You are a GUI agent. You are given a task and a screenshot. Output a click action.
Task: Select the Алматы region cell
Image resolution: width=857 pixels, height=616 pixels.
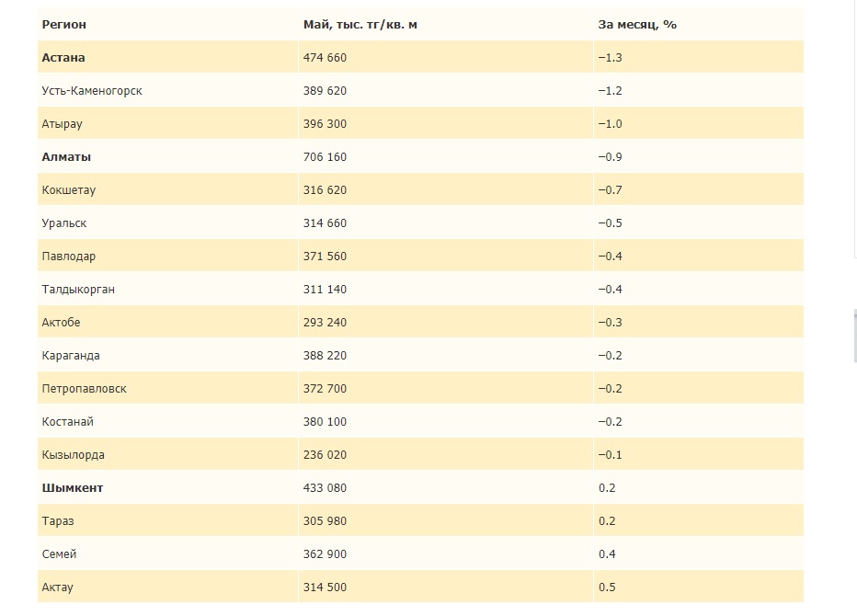(66, 156)
